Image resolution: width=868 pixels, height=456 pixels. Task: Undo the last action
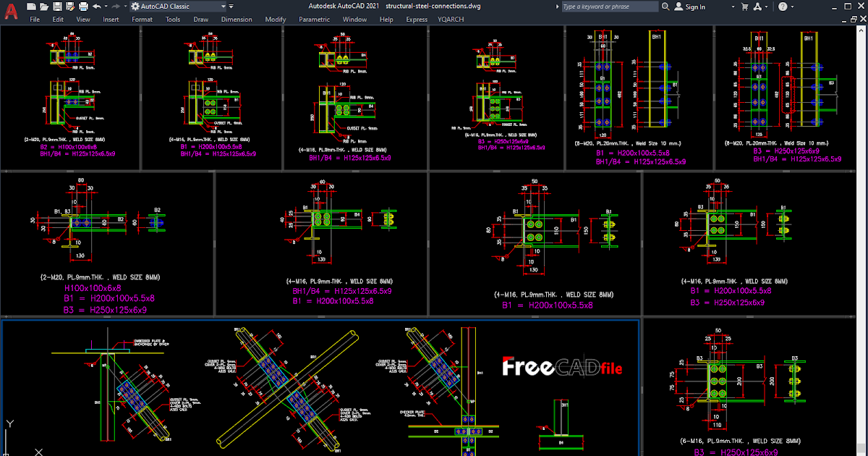tap(97, 7)
